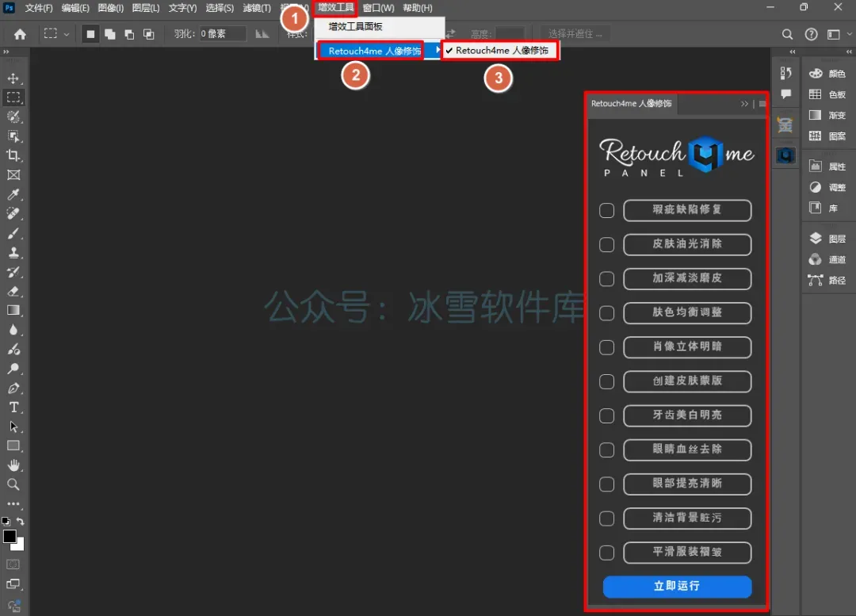This screenshot has width=856, height=616.
Task: Select the Rectangle shape tool
Action: (13, 446)
